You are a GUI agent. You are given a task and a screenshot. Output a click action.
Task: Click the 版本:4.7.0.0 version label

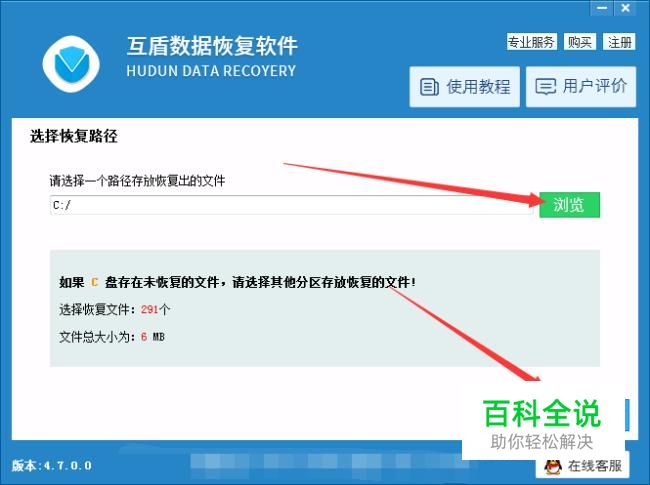(52, 466)
